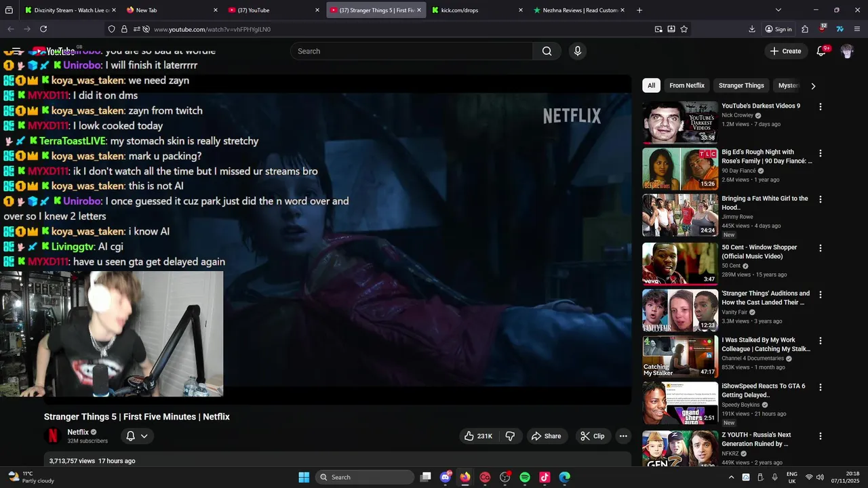Open weather widget showing 11°C
The width and height of the screenshot is (868, 488).
[31, 477]
